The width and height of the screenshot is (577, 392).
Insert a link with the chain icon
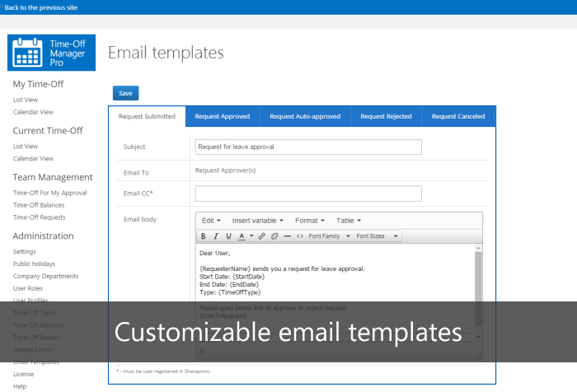click(261, 236)
